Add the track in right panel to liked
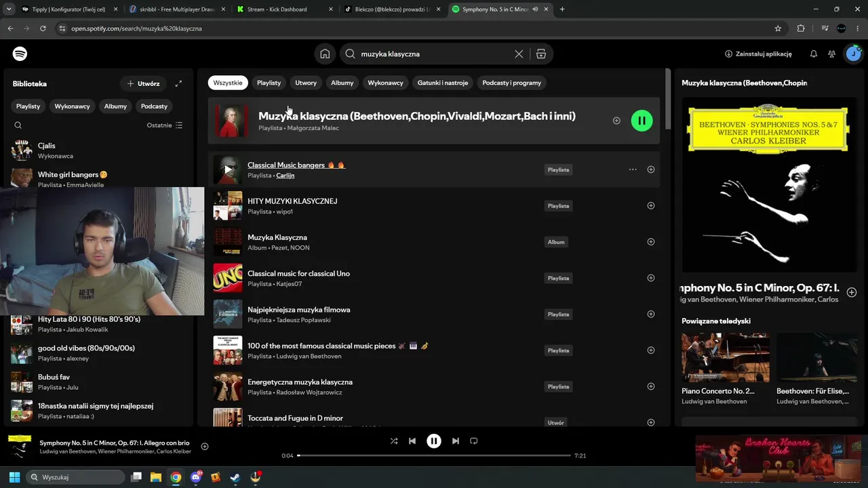This screenshot has width=868, height=488. coord(852,292)
